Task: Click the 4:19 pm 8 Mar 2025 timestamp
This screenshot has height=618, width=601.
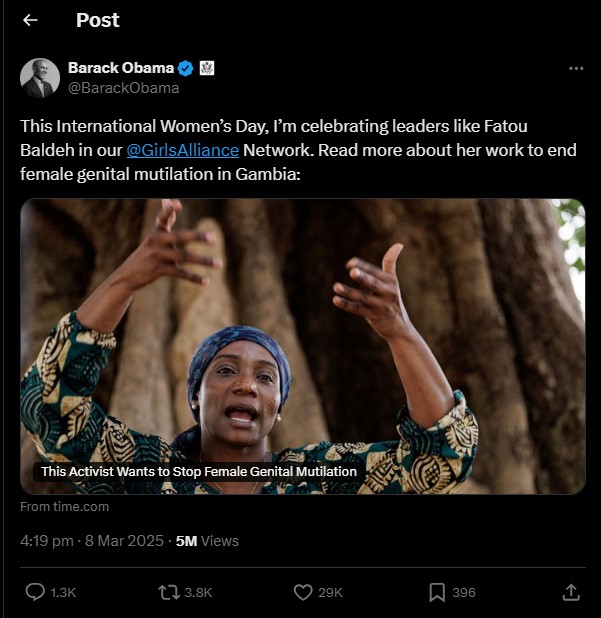Action: pyautogui.click(x=93, y=541)
